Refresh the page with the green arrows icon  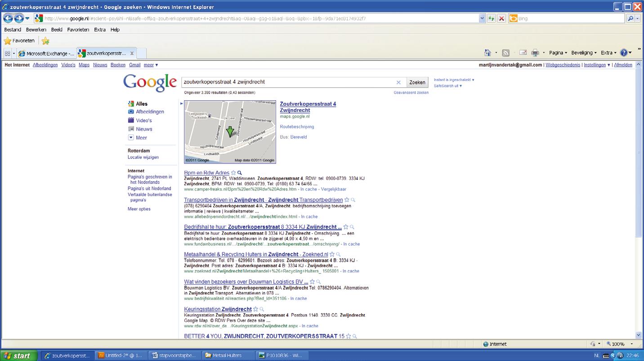(x=492, y=18)
